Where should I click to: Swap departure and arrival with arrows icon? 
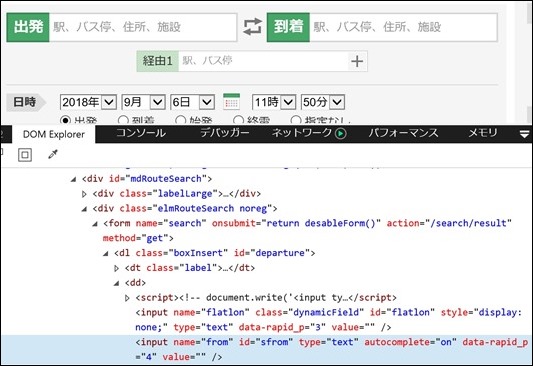click(x=252, y=27)
